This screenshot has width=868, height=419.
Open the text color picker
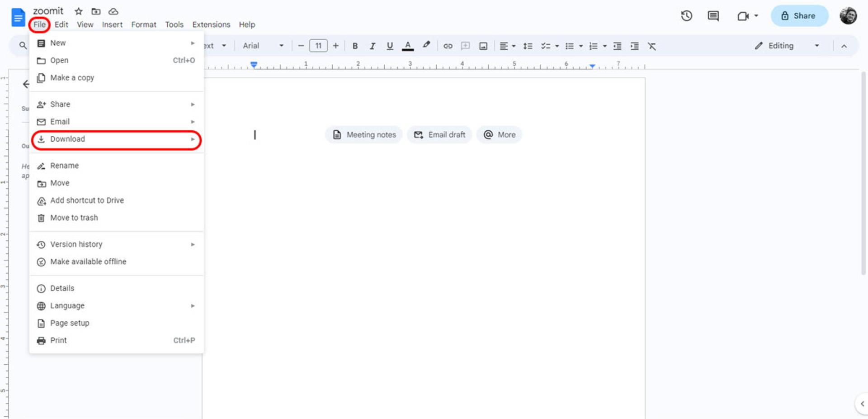(x=407, y=46)
